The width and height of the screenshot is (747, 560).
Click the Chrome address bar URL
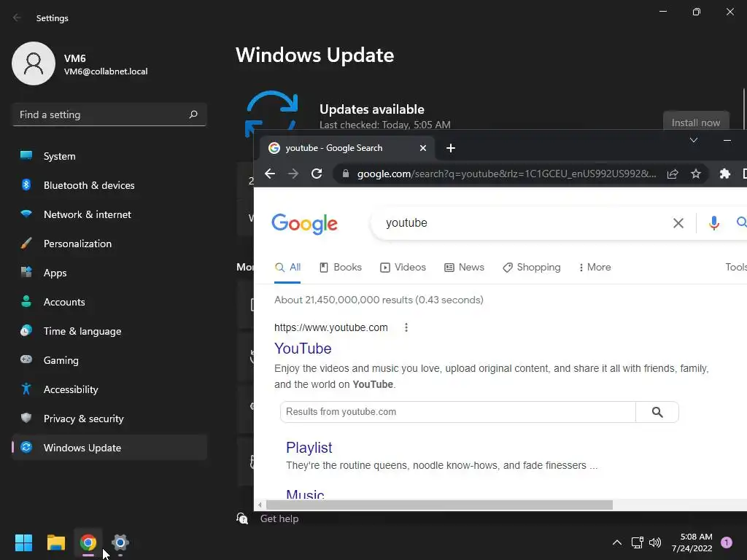pos(507,174)
